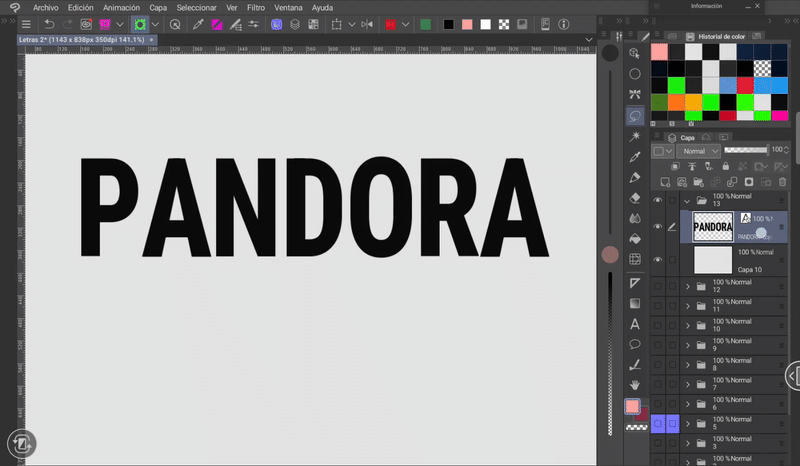Select the Text (A) tool
Viewport: 800px width, 466px height.
coord(635,324)
